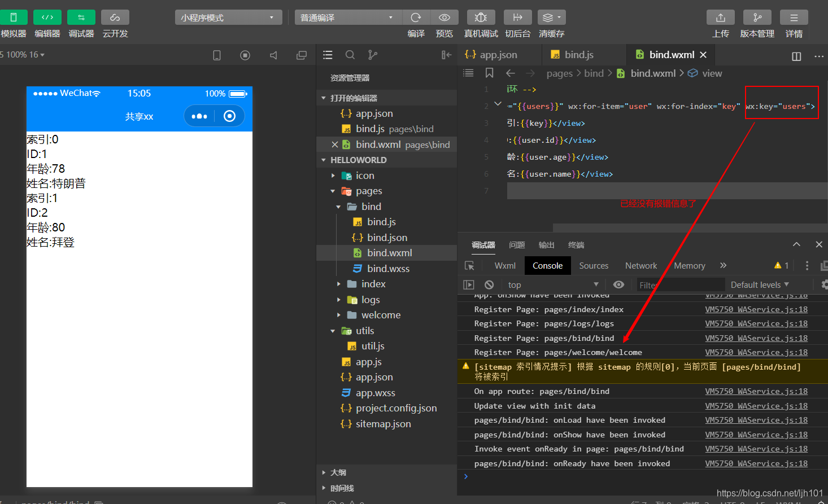Open search in the sidebar
828x504 pixels.
(x=350, y=55)
